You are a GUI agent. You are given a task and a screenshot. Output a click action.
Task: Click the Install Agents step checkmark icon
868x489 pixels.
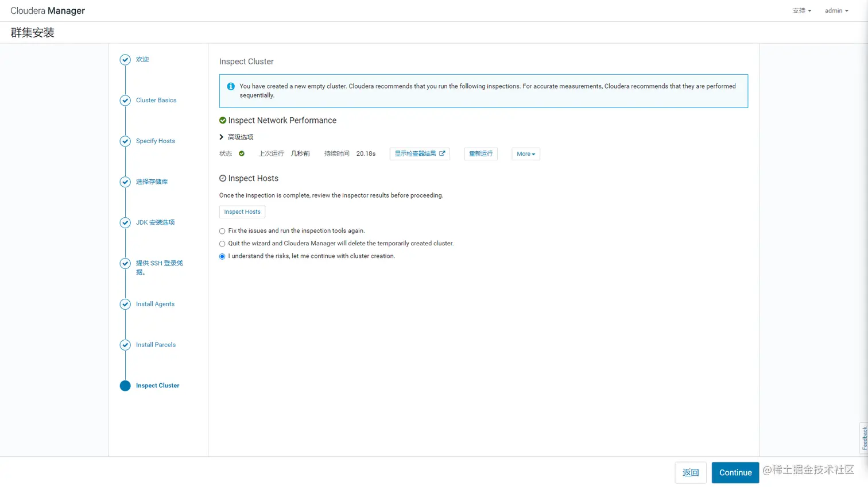coord(125,305)
